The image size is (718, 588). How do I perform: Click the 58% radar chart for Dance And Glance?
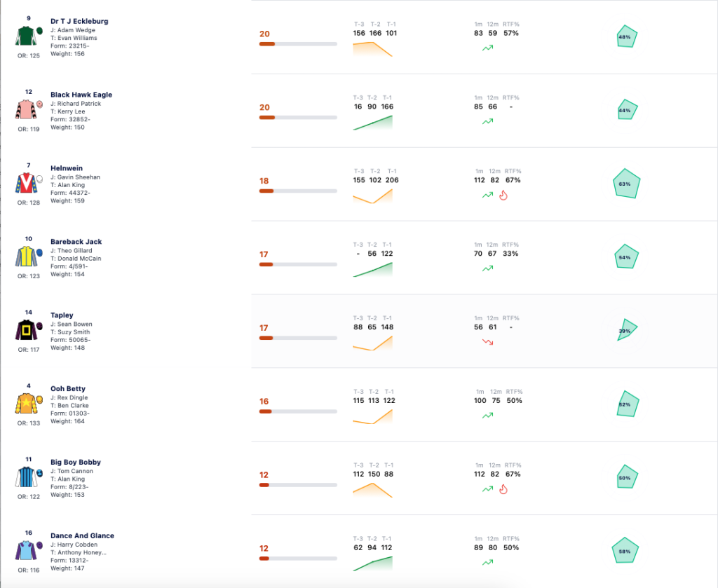coord(625,550)
